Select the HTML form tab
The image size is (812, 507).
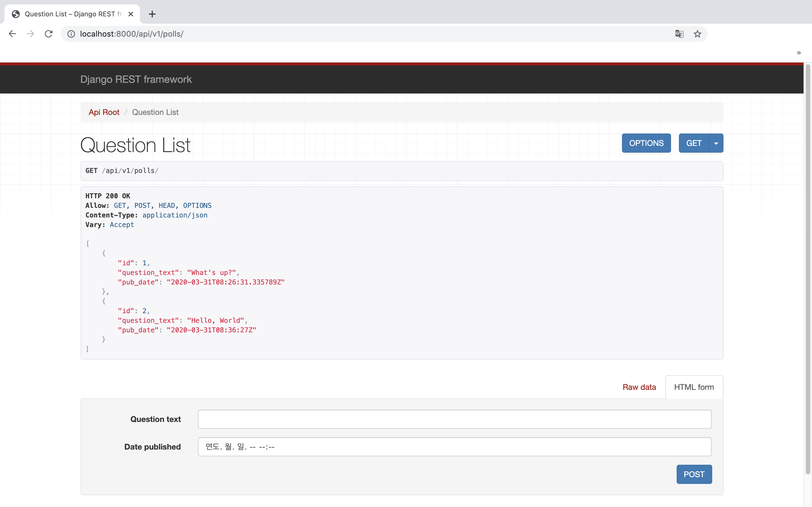click(x=694, y=387)
